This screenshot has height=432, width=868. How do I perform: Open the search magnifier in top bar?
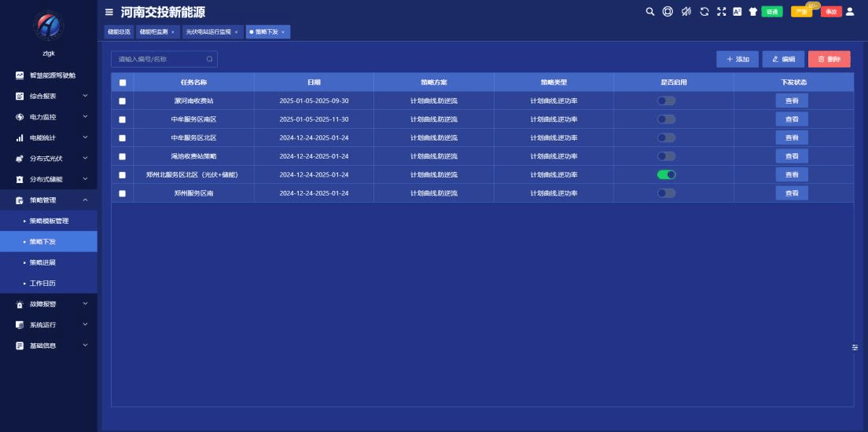(650, 11)
